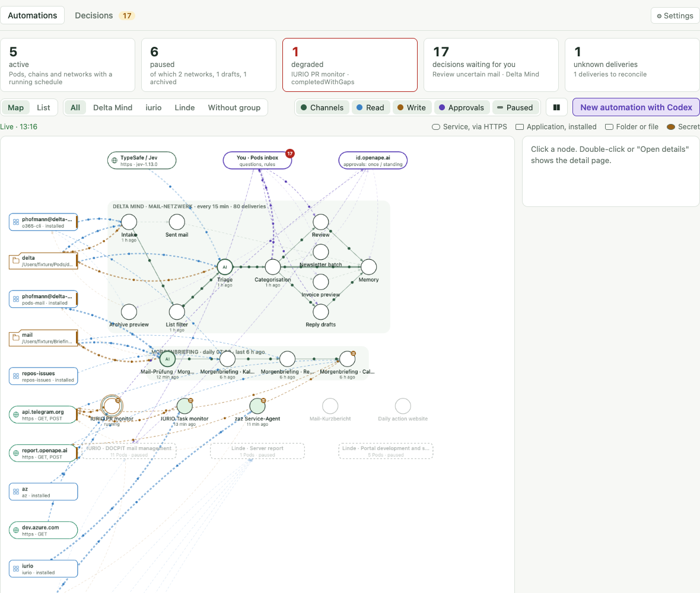
Task: Select the phofmann@delta pods-mail node
Action: (x=43, y=299)
